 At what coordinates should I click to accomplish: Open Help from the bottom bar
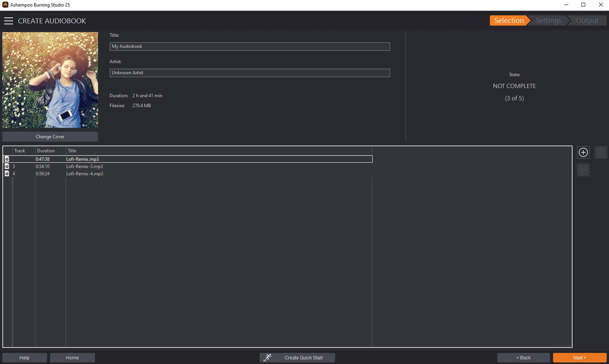25,358
